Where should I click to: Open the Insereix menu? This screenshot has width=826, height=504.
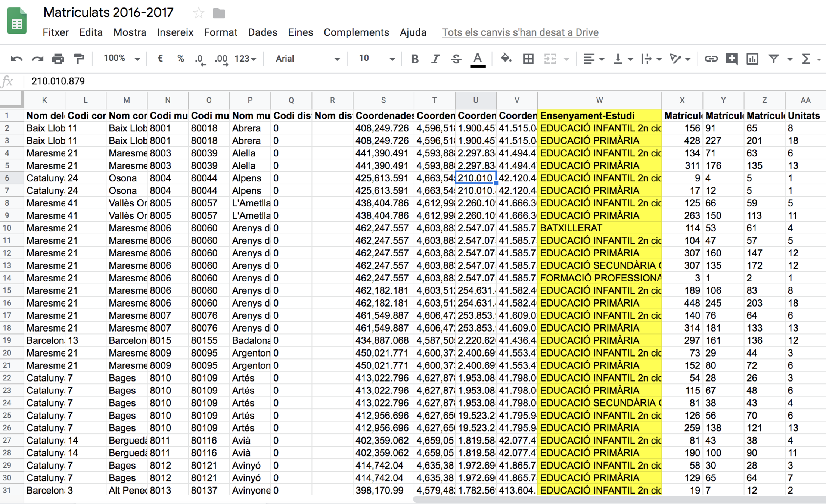click(x=175, y=32)
